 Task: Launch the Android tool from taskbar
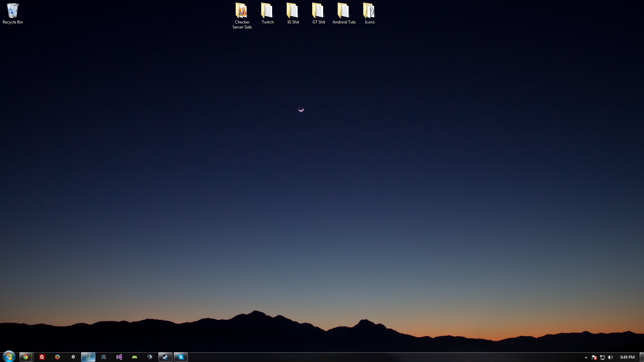pyautogui.click(x=135, y=357)
